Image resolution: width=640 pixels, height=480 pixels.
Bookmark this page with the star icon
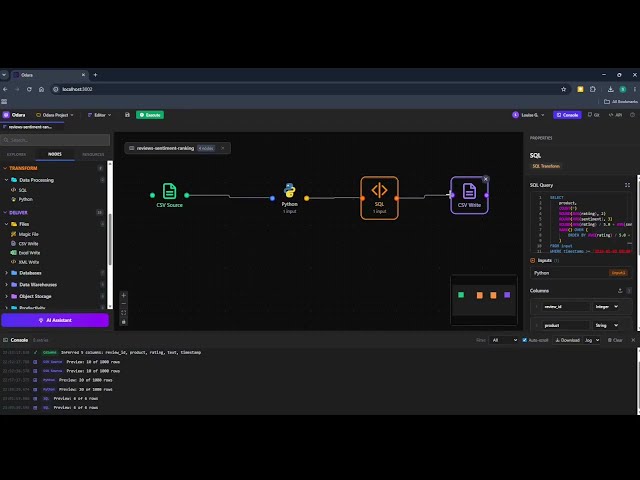(564, 89)
